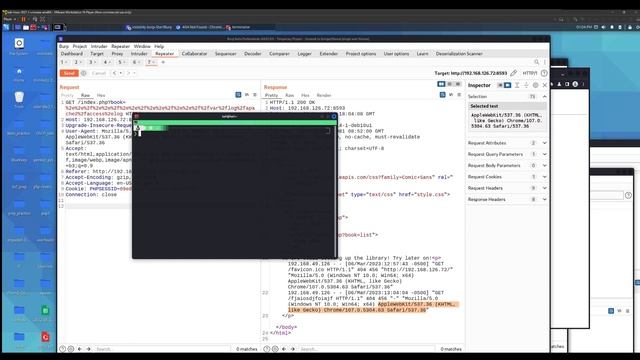The width and height of the screenshot is (640, 360).
Task: Open Inspector settings gear
Action: pos(536,85)
